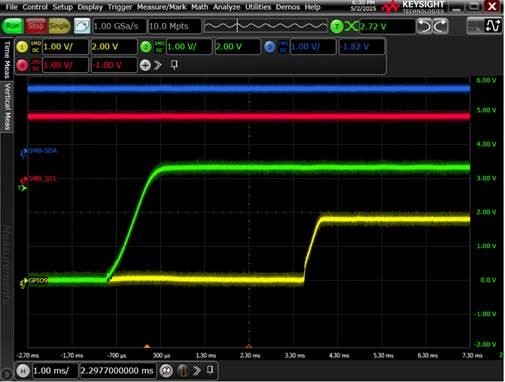Image resolution: width=505 pixels, height=382 pixels.
Task: Click the auto scale waveform icon
Action: (82, 26)
